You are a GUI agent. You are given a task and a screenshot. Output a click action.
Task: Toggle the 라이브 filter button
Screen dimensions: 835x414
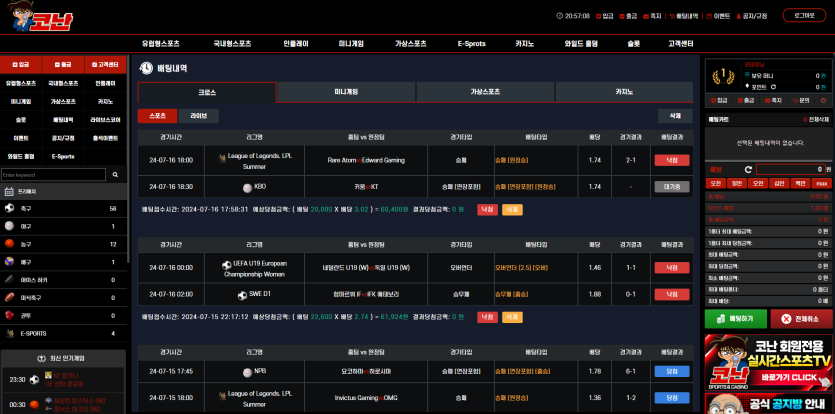198,116
